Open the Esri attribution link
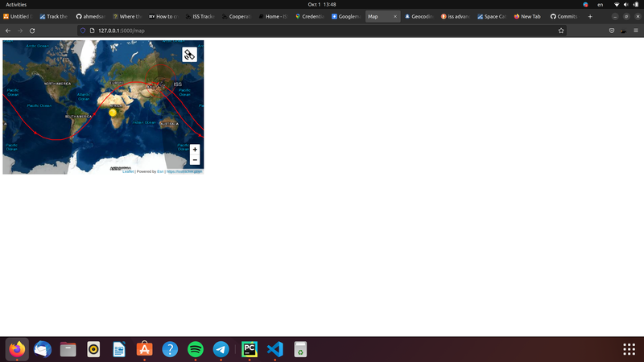Viewport: 644px width, 362px height. 160,171
